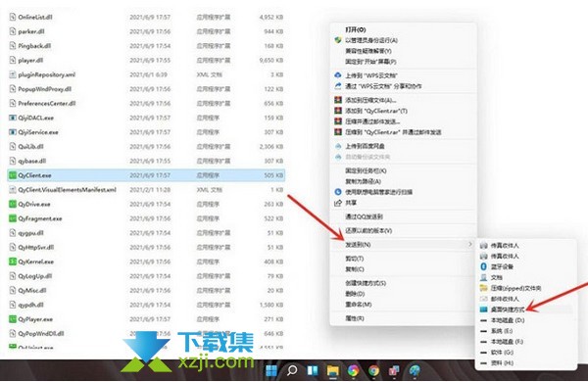Image resolution: width=588 pixels, height=382 pixels.
Task: Select file name QyClient.VisualElementsManifest.xml
Action: pyautogui.click(x=67, y=190)
